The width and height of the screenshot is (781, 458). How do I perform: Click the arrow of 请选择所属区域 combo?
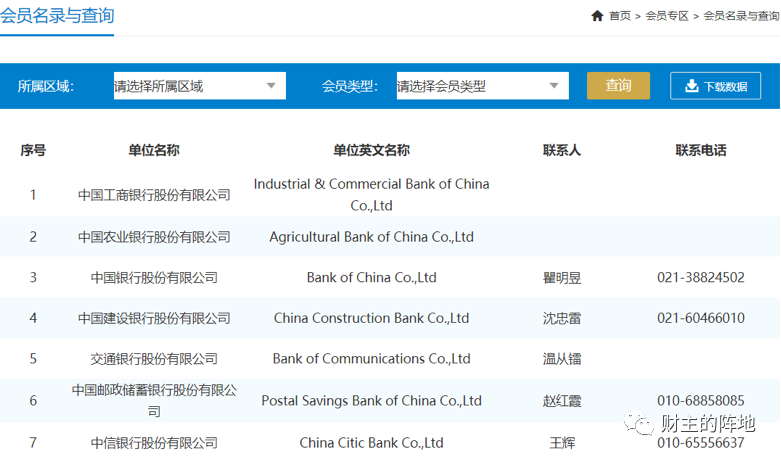click(x=271, y=86)
